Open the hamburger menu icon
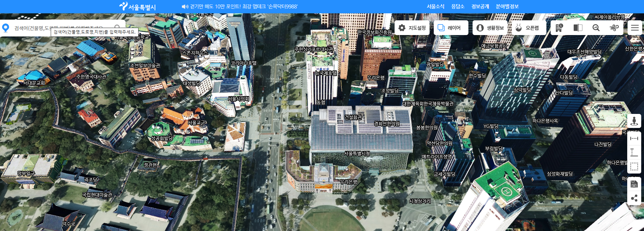The width and height of the screenshot is (644, 231). [x=635, y=28]
